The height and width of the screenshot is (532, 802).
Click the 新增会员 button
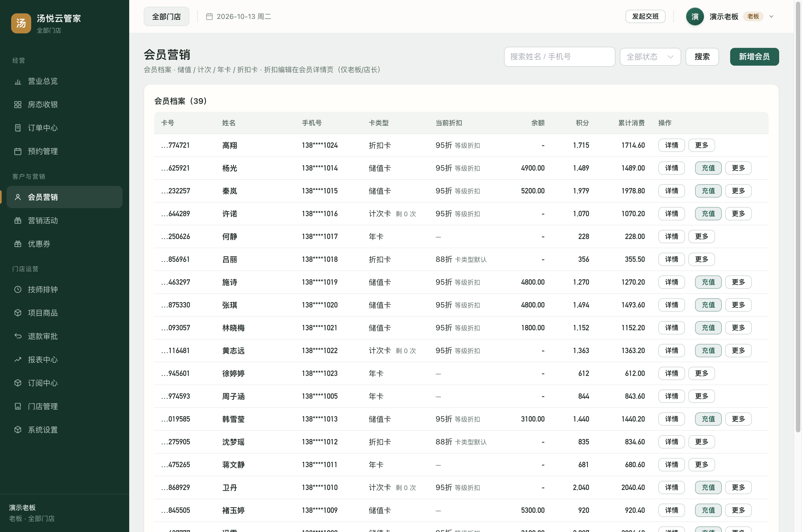754,57
